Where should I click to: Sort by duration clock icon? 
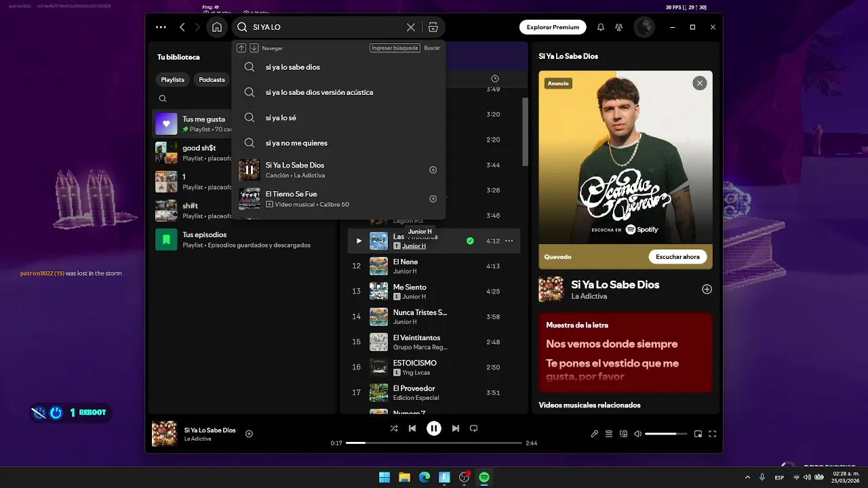point(495,79)
